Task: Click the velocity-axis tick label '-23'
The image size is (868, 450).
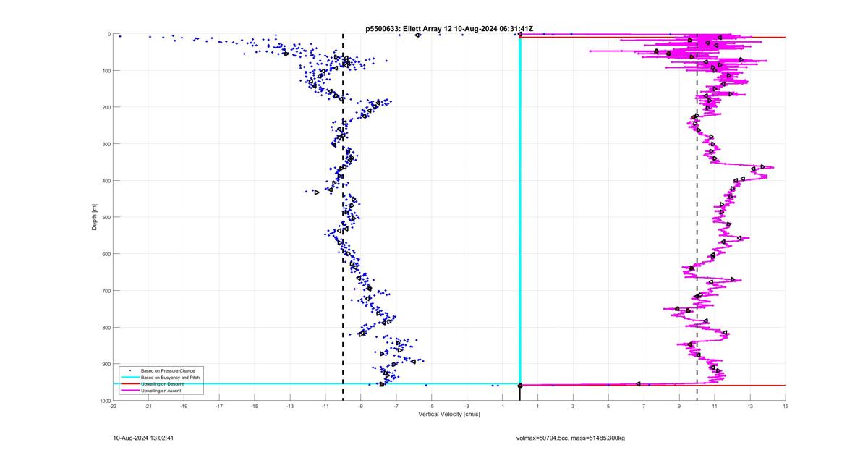Action: pos(113,407)
